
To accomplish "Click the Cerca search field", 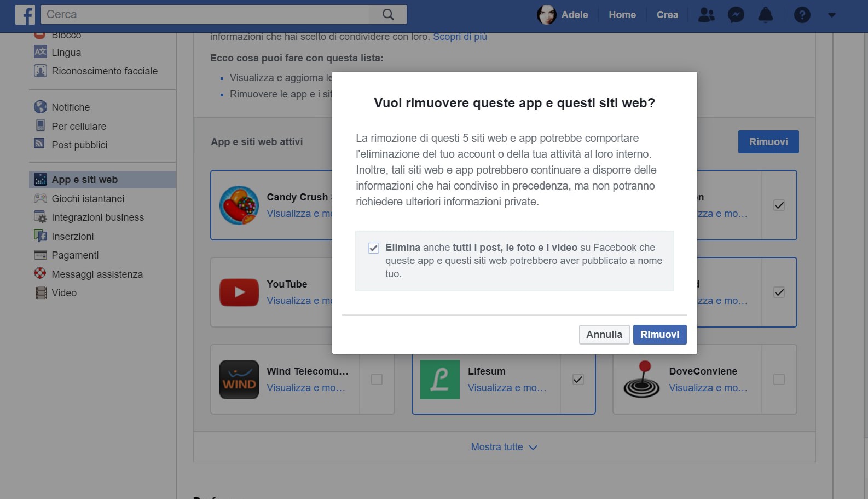I will 205,15.
